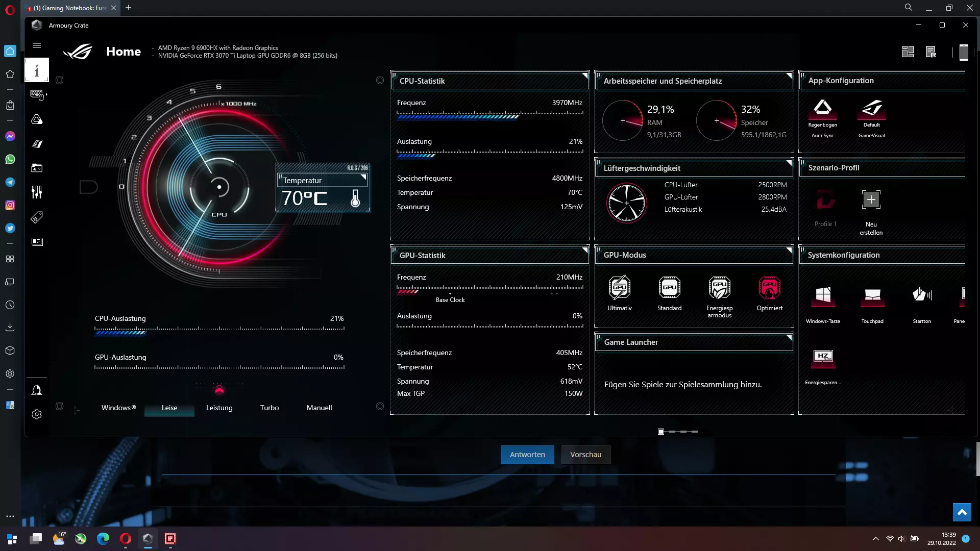Expand the GPU-Statistik panel corner arrow
This screenshot has height=551, width=980.
pos(585,250)
